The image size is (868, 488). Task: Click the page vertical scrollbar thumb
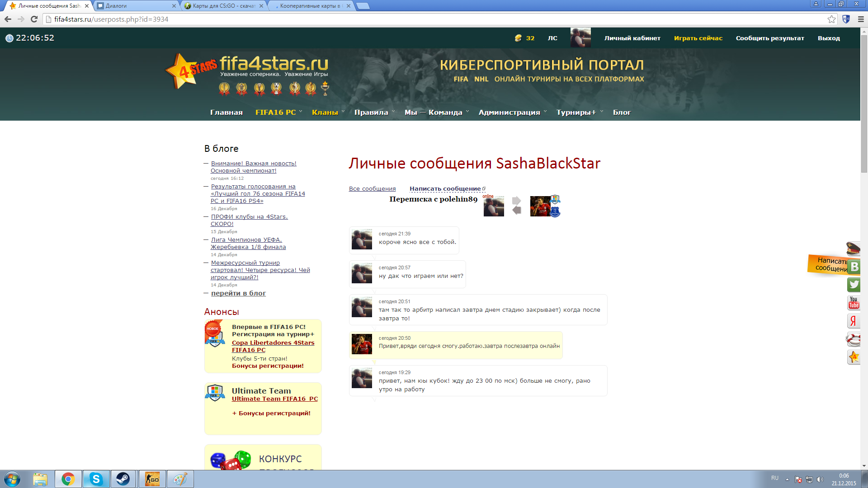pos(864,103)
